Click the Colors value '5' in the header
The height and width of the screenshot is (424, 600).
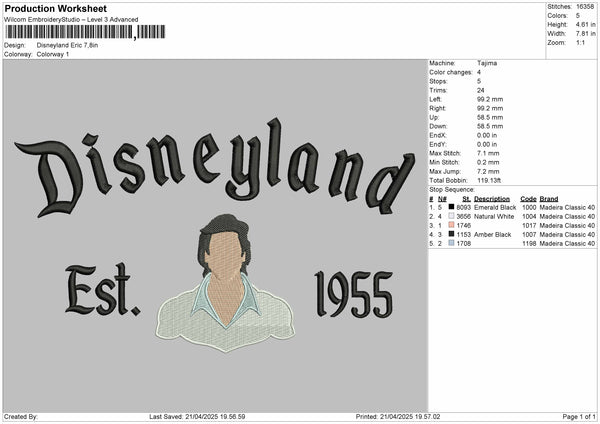coord(578,16)
